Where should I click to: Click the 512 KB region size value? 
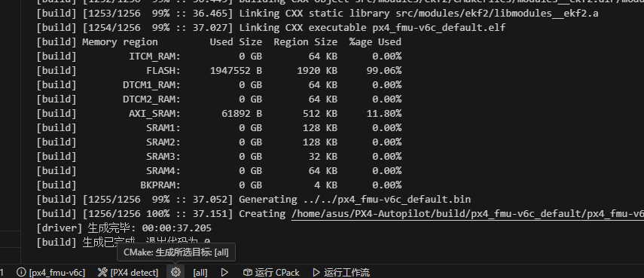pyautogui.click(x=320, y=113)
